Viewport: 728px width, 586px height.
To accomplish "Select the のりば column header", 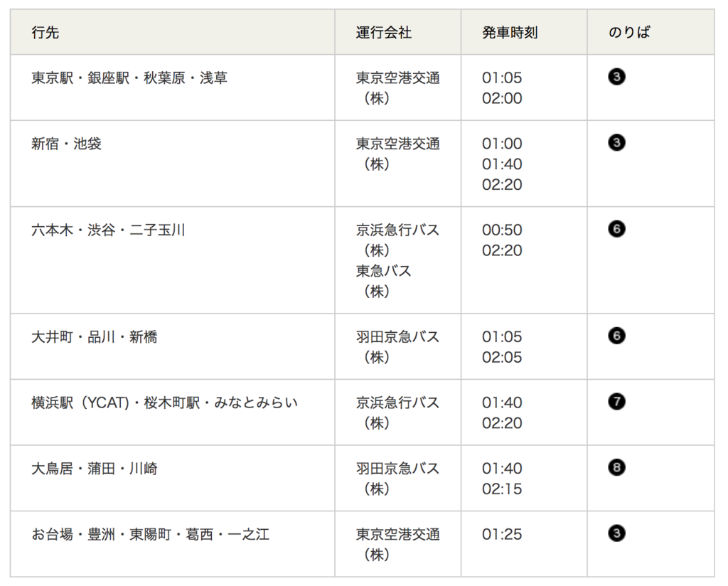I will 630,33.
